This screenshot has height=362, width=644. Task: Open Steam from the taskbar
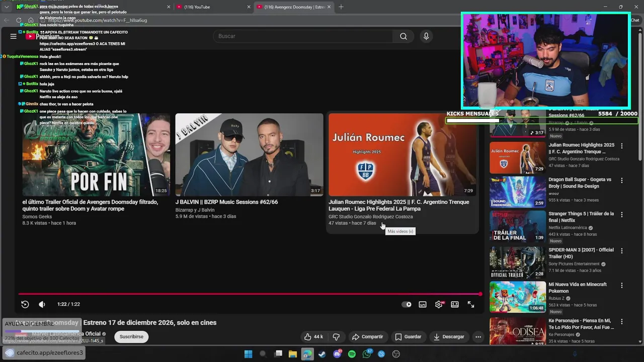(x=322, y=354)
